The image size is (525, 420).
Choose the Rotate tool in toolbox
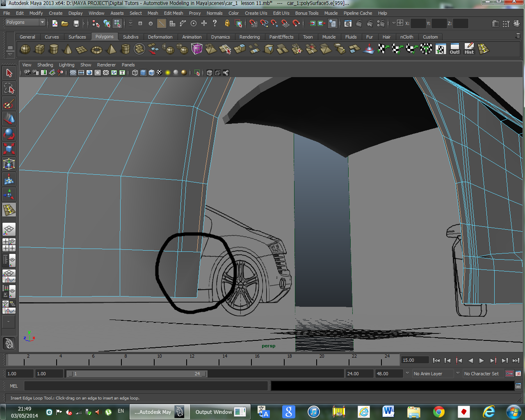9,134
